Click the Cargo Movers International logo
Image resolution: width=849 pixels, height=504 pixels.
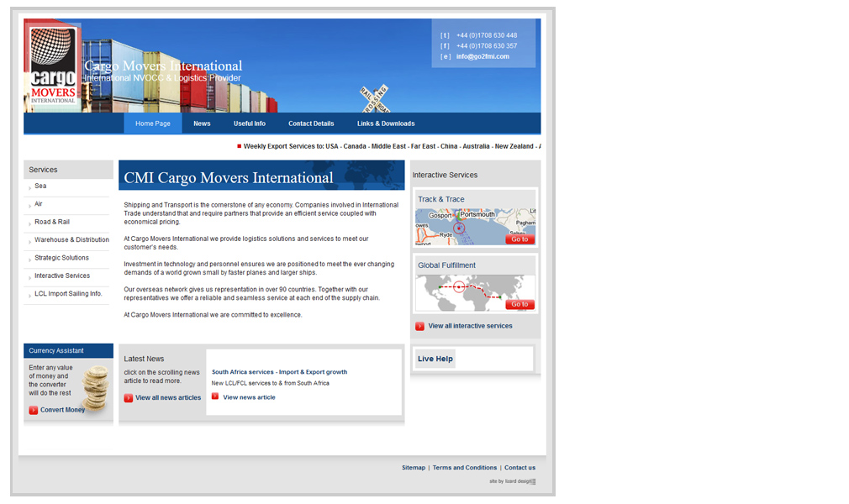click(52, 66)
